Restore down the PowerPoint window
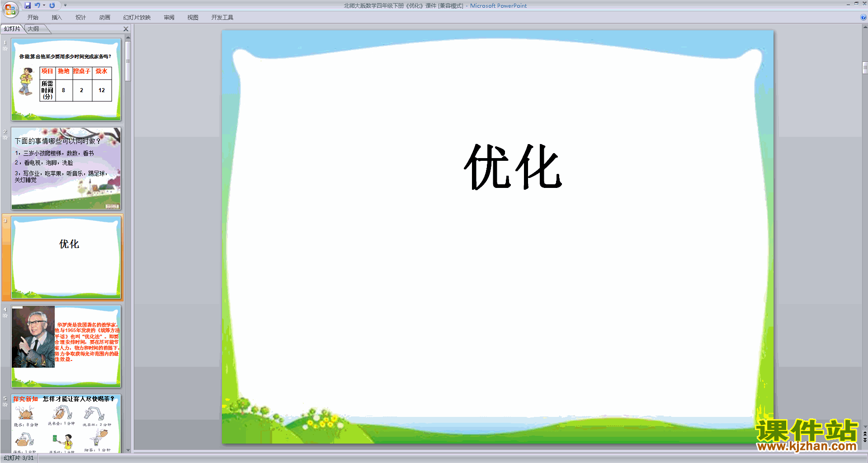Screen dimensions: 868x463 [x=856, y=4]
